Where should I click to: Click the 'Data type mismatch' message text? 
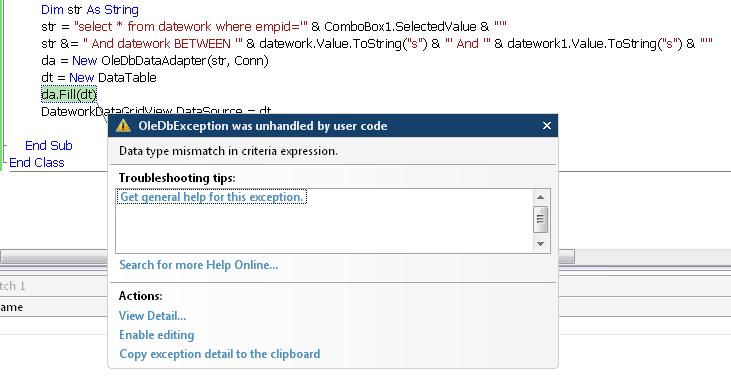point(228,151)
